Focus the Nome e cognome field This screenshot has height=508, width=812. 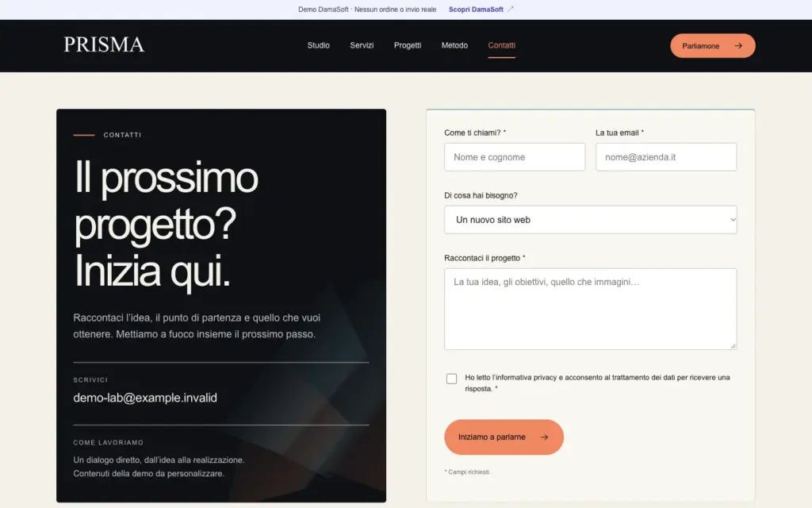(515, 157)
